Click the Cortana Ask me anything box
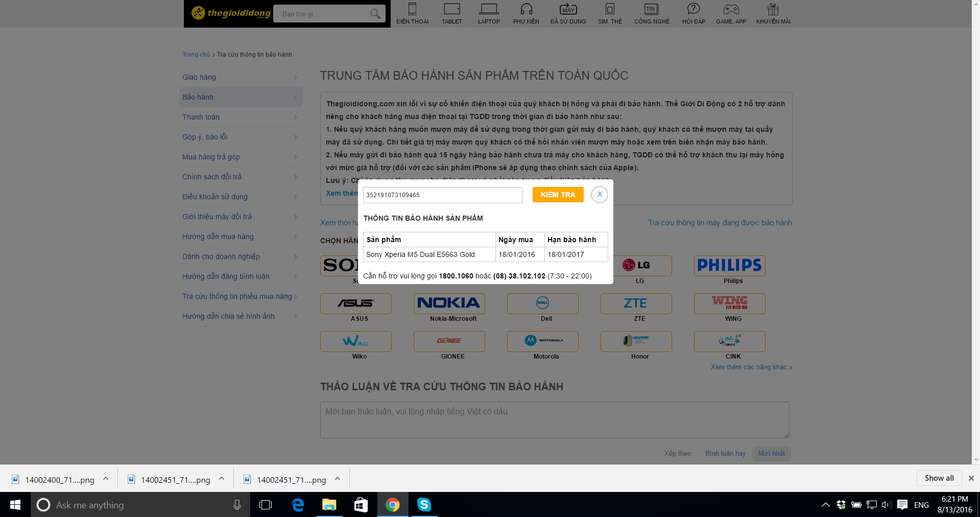The height and width of the screenshot is (517, 980). (x=140, y=505)
